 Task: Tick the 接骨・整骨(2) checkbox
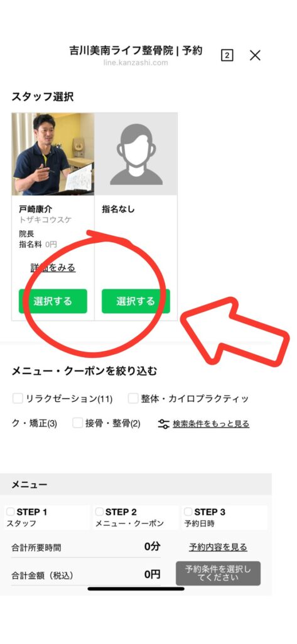click(x=77, y=423)
